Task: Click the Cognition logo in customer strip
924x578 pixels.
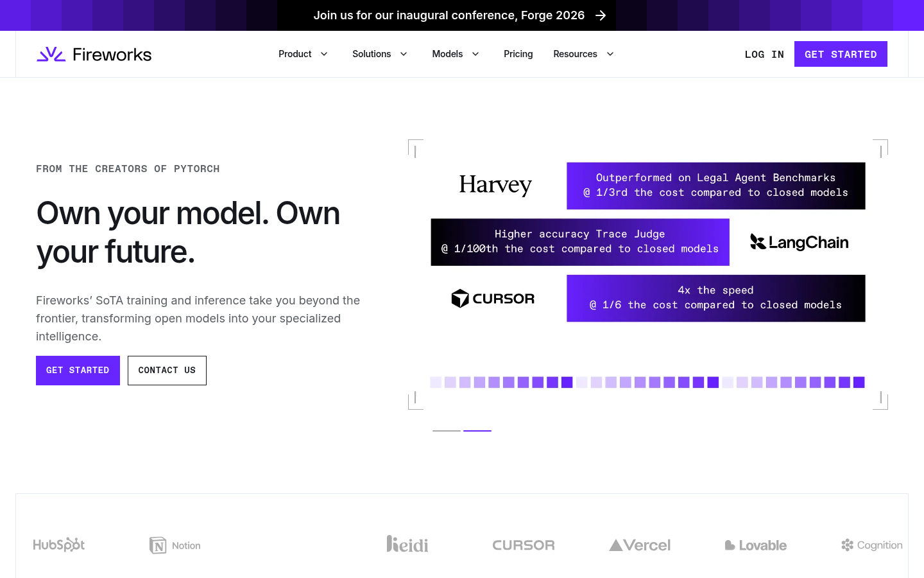Action: tap(872, 545)
